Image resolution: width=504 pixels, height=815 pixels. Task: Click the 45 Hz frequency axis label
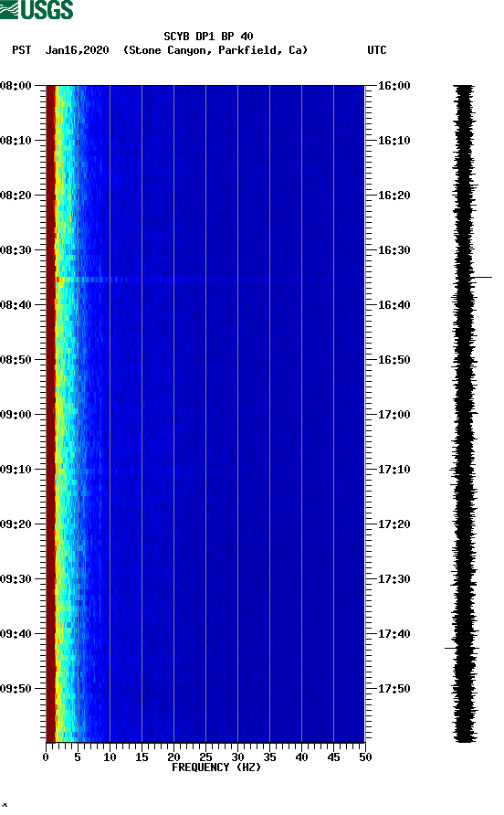point(333,757)
